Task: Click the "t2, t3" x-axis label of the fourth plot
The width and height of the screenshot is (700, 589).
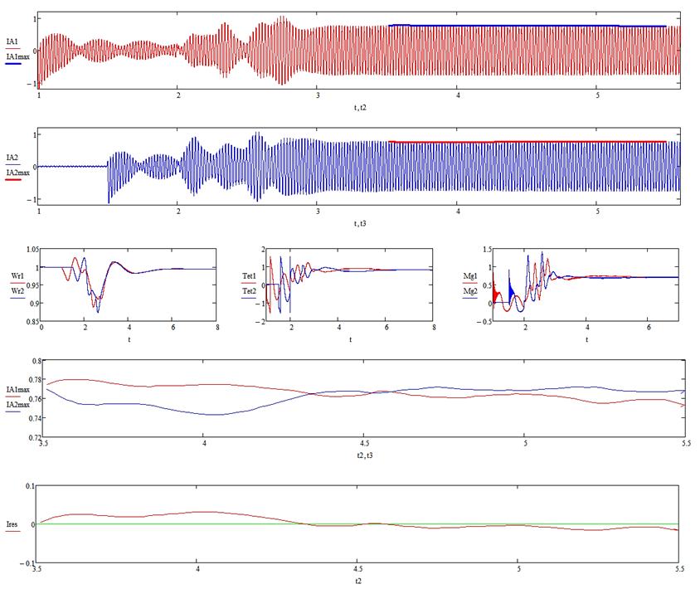Action: tap(362, 455)
